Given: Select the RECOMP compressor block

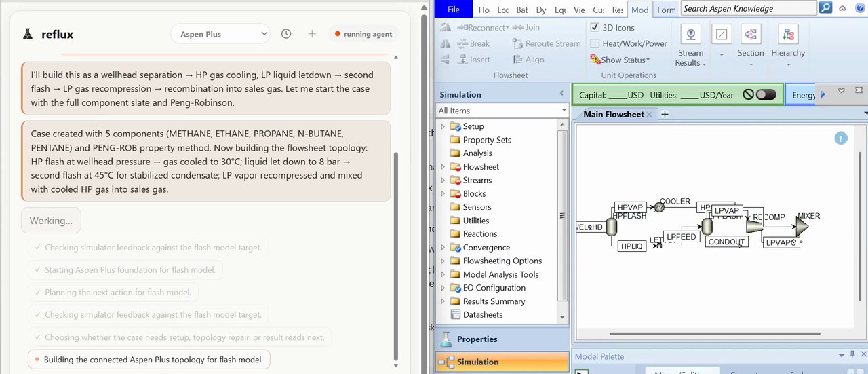Looking at the screenshot, I should (x=754, y=225).
